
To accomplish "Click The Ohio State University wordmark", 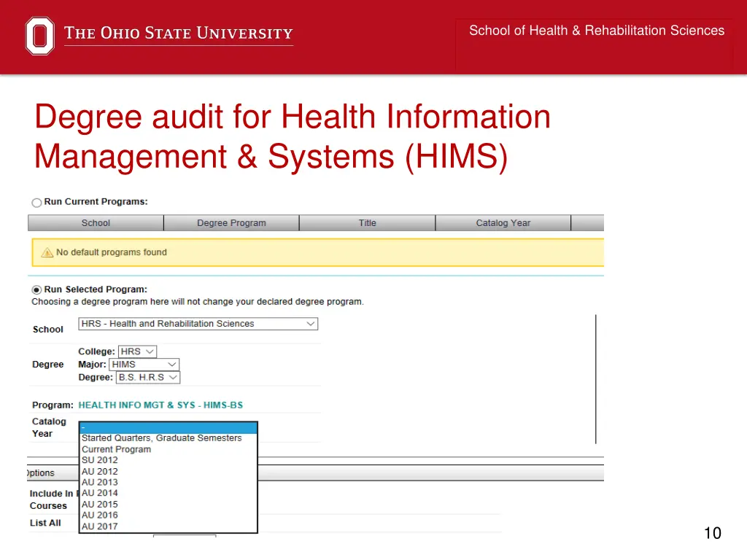I will tap(179, 34).
